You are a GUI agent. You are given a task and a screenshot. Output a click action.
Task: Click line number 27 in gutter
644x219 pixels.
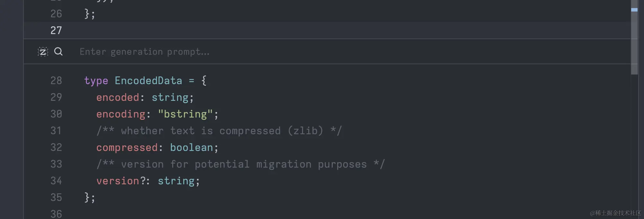pos(56,31)
